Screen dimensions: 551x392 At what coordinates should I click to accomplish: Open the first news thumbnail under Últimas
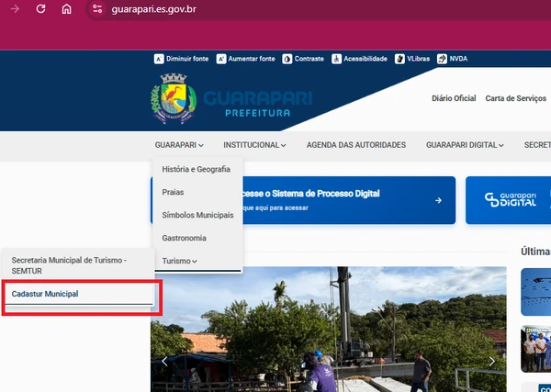[536, 292]
